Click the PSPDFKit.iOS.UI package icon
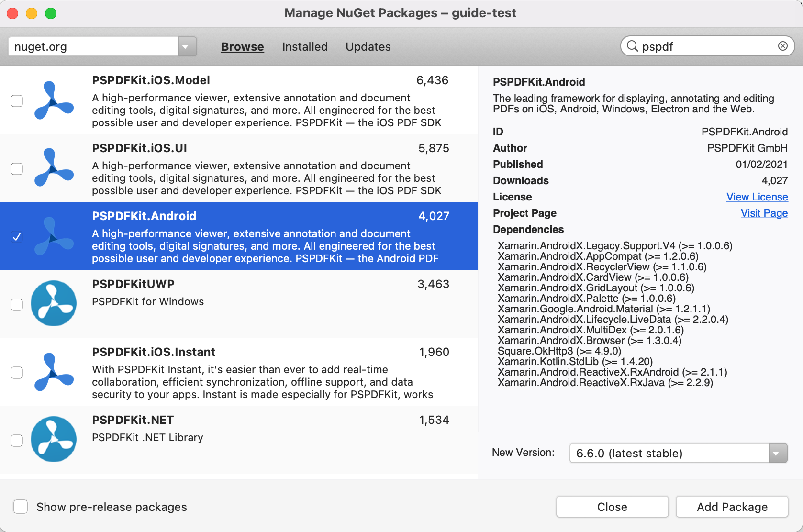Screen dimensions: 803x532 click(x=54, y=168)
